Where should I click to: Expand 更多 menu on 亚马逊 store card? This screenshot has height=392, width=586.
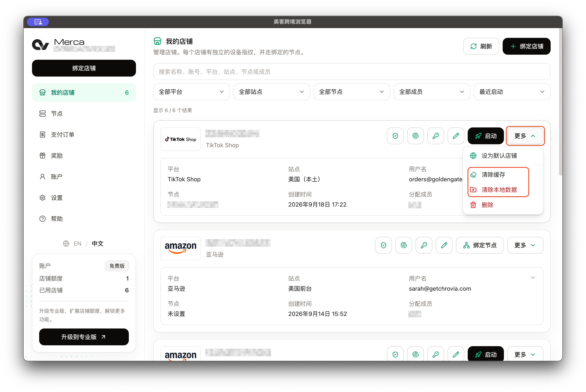(x=525, y=245)
